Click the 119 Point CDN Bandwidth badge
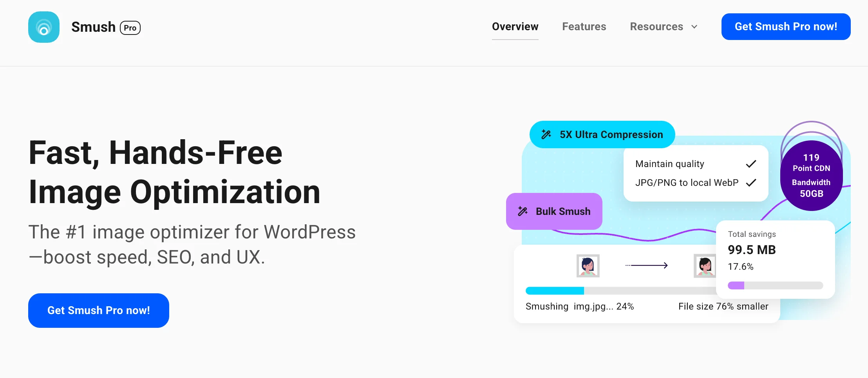868x378 pixels. [x=811, y=175]
